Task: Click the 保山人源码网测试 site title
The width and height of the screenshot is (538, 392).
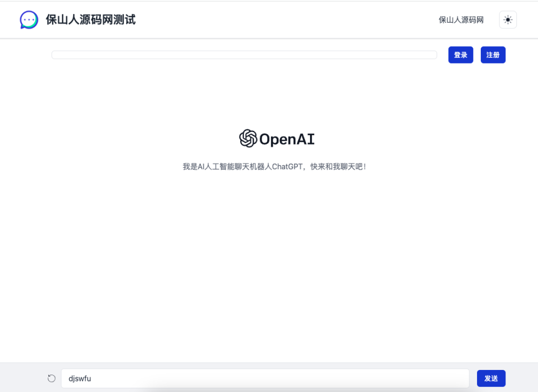Action: tap(90, 20)
